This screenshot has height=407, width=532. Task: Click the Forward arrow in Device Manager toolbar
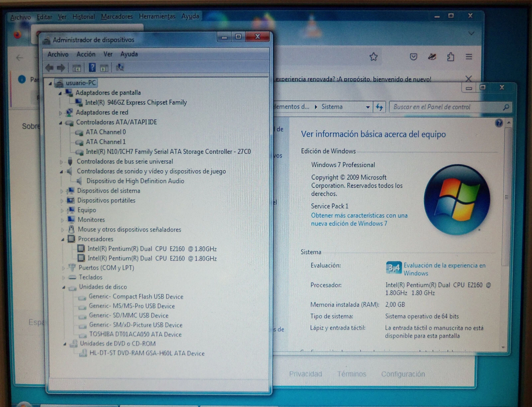61,68
